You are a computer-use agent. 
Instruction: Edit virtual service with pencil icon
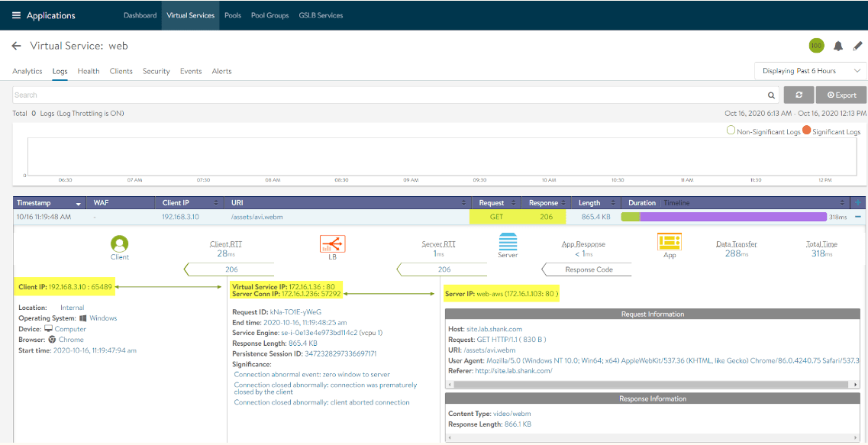pyautogui.click(x=857, y=46)
